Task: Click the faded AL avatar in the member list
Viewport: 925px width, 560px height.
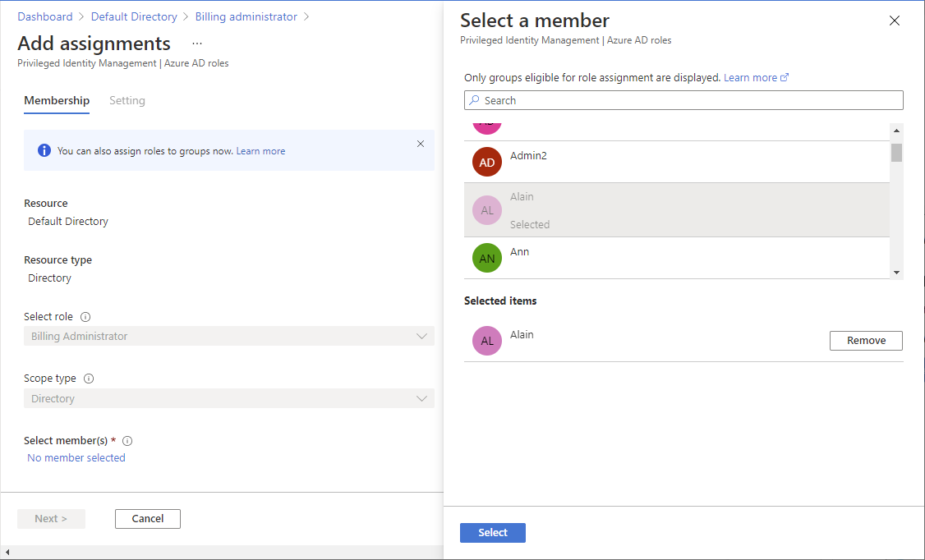Action: (486, 210)
